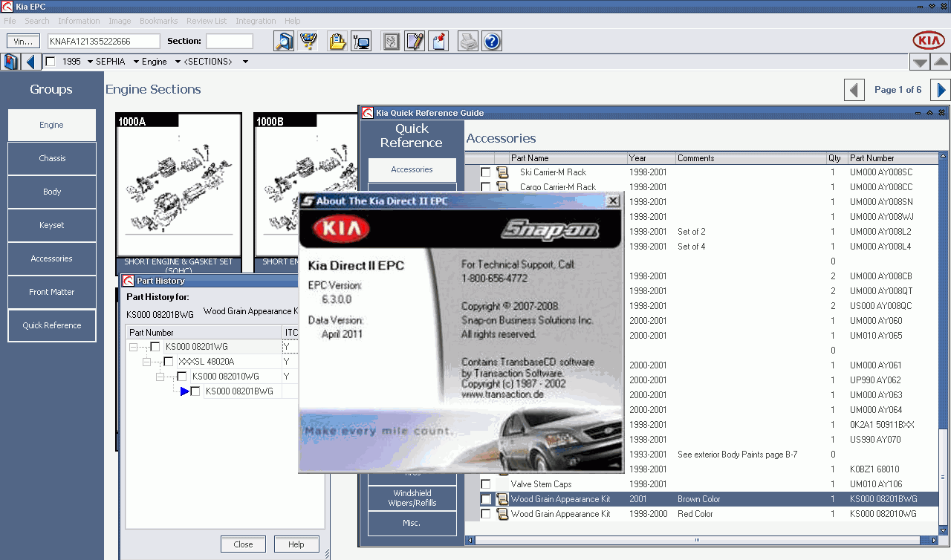This screenshot has width=951, height=560.
Task: Click the Kia logo in toolbar
Action: tap(929, 41)
